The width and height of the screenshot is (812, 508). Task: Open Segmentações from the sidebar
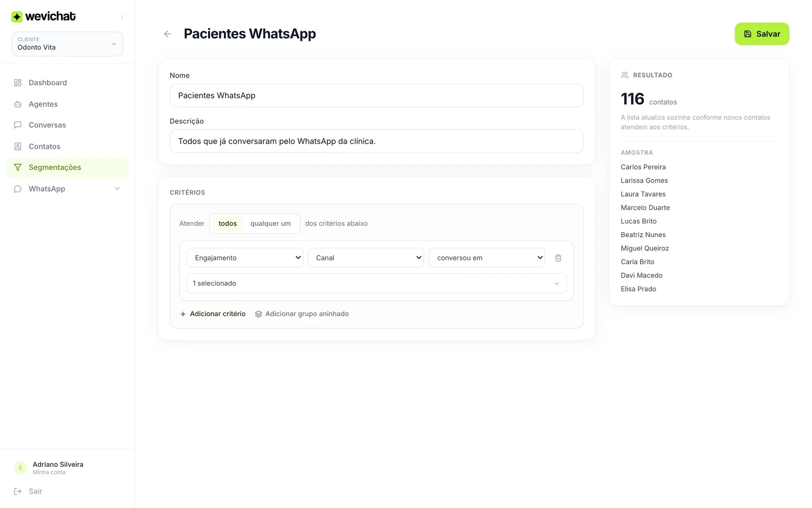(67, 168)
